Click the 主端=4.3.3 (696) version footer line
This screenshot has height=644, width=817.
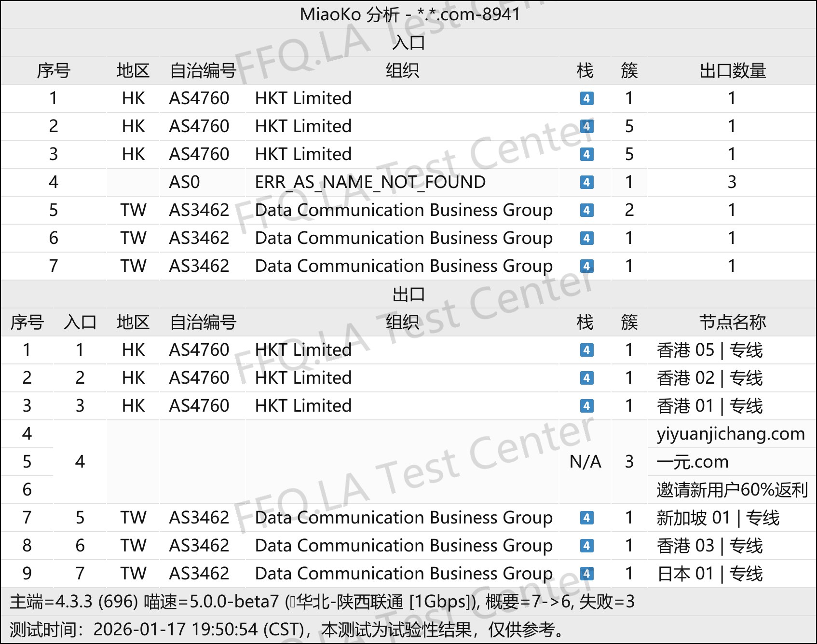322,602
